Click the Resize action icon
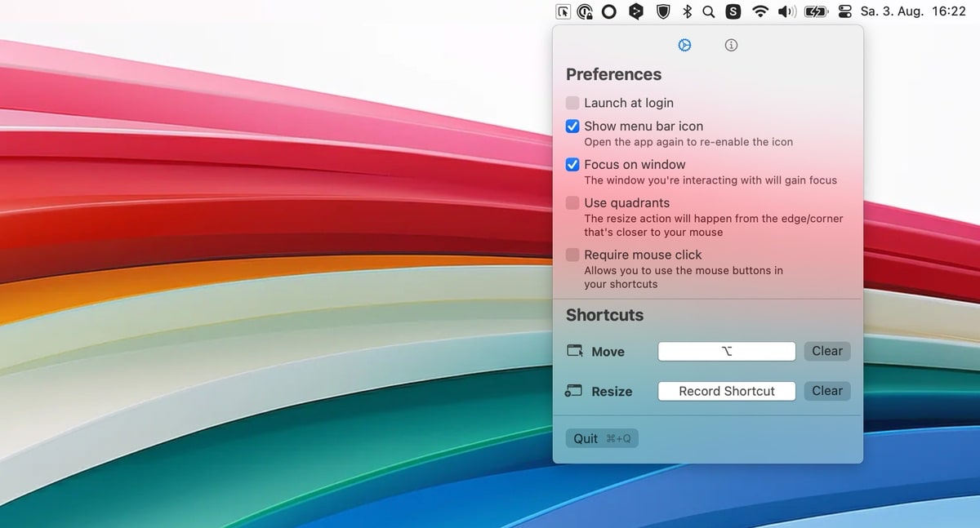 click(x=572, y=391)
